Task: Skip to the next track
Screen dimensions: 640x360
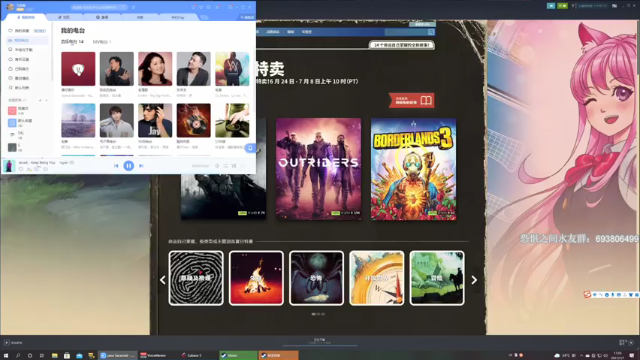Action: coord(141,166)
